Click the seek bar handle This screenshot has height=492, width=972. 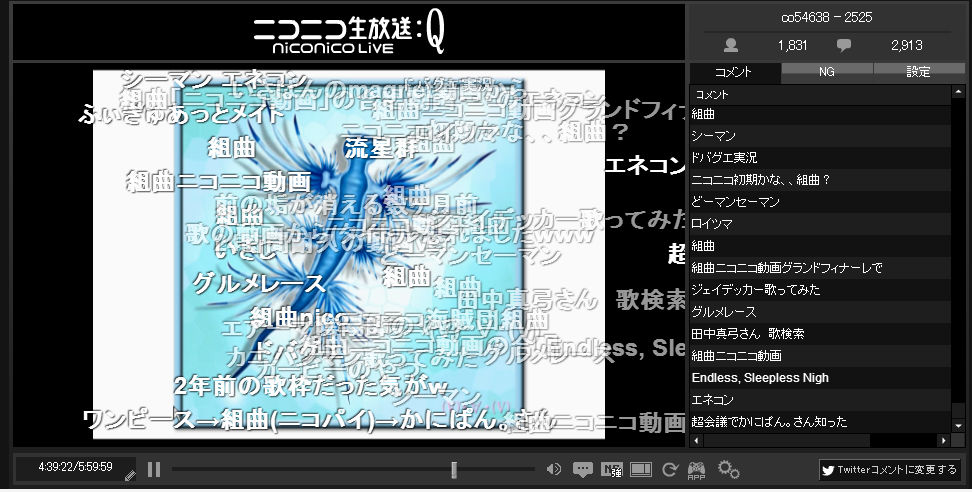pos(454,470)
